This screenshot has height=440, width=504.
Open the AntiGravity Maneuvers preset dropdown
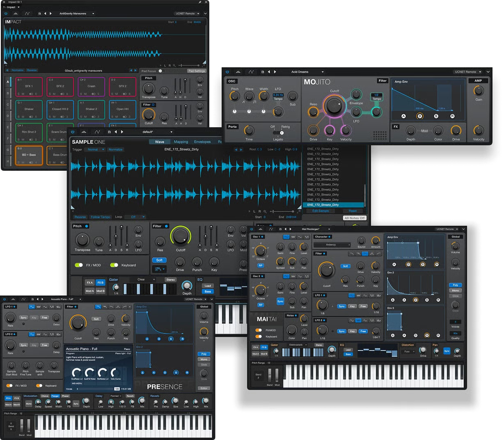76,14
